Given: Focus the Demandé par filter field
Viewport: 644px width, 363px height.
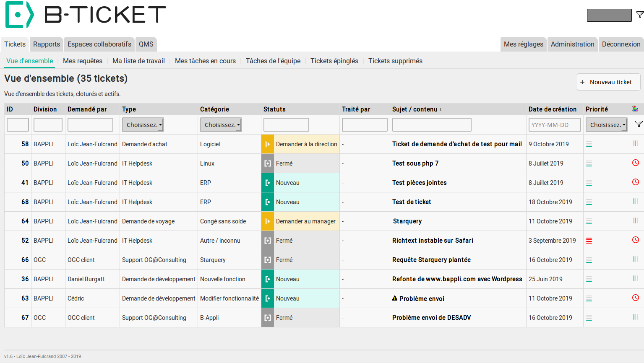Looking at the screenshot, I should [90, 125].
